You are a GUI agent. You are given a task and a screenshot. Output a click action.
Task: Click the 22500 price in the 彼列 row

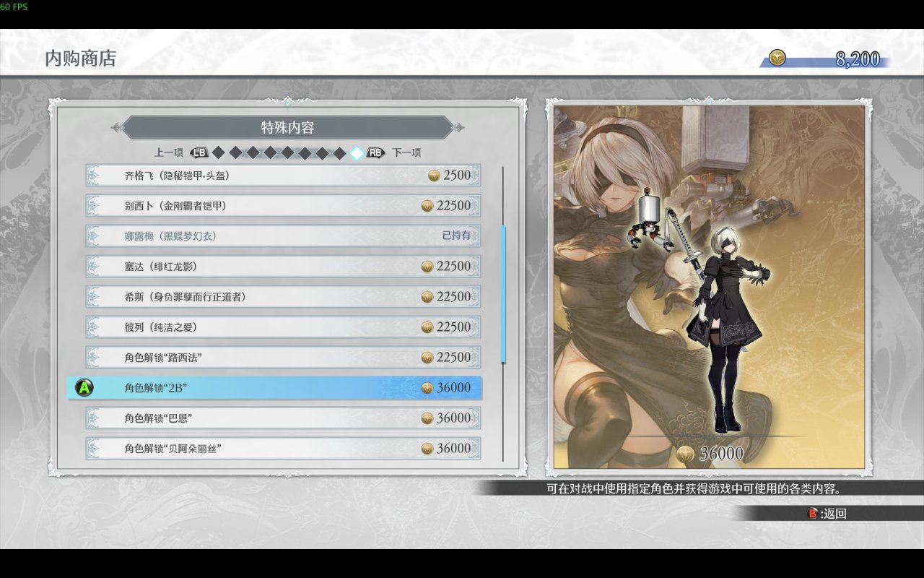(x=453, y=327)
